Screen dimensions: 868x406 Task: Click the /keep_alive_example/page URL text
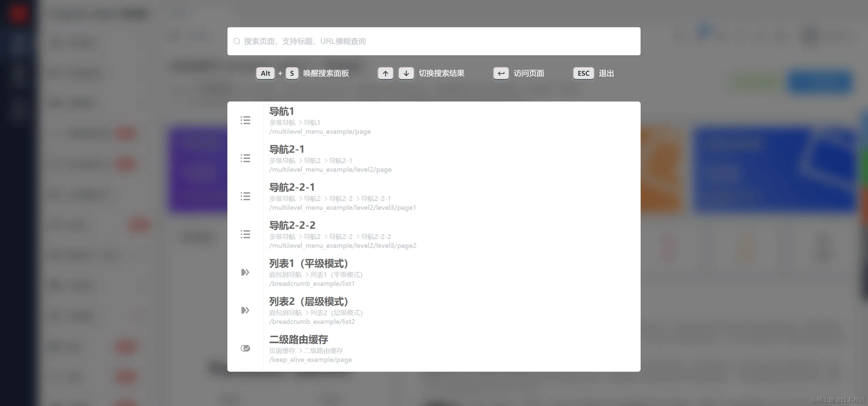pyautogui.click(x=311, y=360)
